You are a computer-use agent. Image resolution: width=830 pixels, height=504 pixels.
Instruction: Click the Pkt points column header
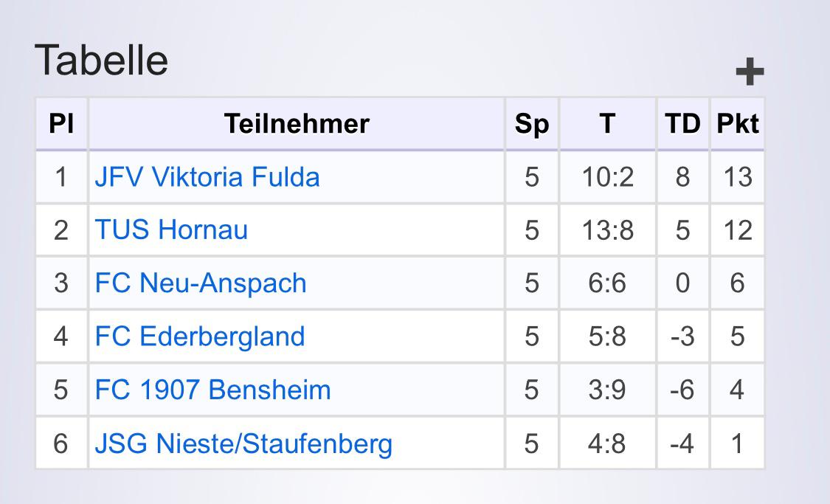[737, 124]
